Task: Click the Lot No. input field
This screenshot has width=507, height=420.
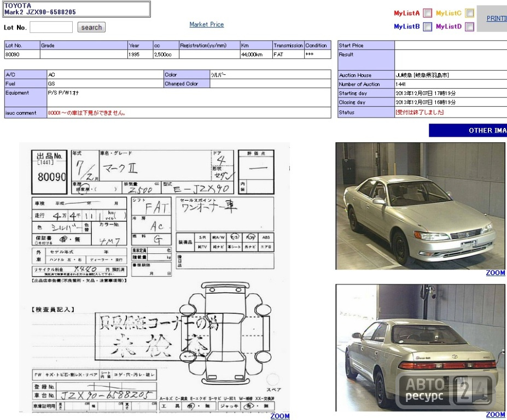Action: (51, 27)
